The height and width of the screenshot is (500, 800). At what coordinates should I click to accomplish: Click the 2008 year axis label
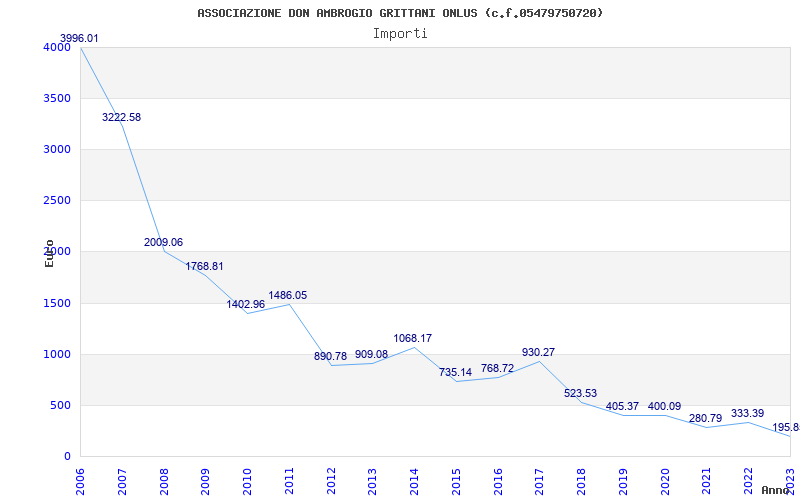tap(164, 482)
